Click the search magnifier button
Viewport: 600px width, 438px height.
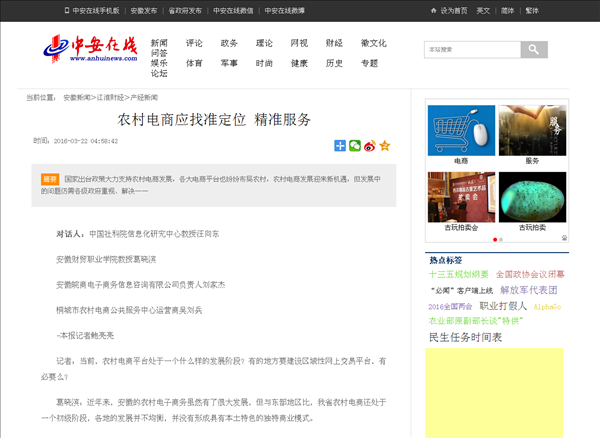tap(534, 50)
